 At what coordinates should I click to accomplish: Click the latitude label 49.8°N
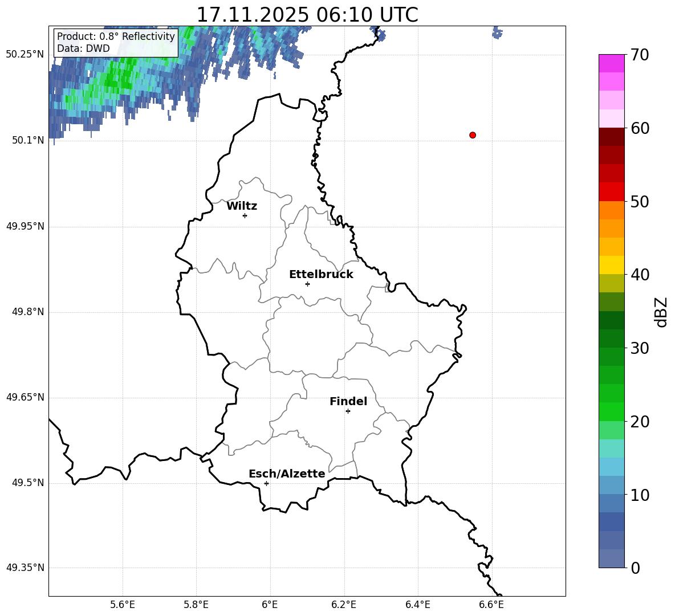(x=28, y=312)
